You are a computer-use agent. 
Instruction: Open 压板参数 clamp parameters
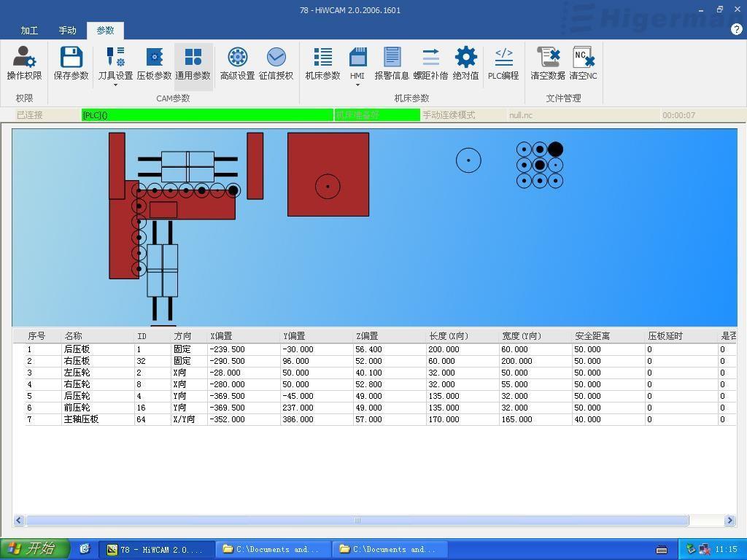tap(154, 63)
